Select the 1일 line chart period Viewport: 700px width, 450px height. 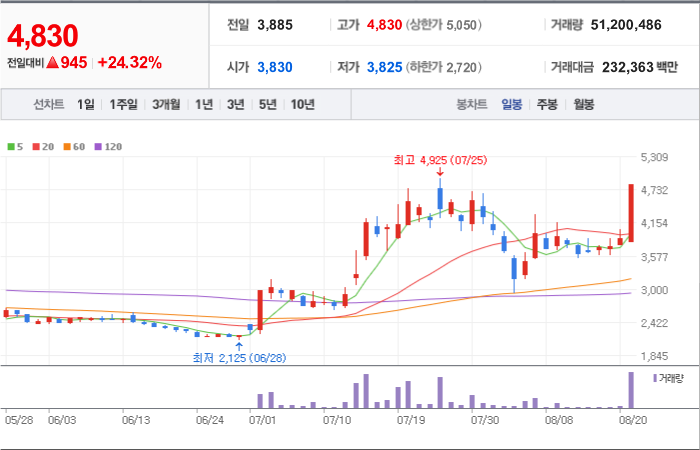click(86, 105)
